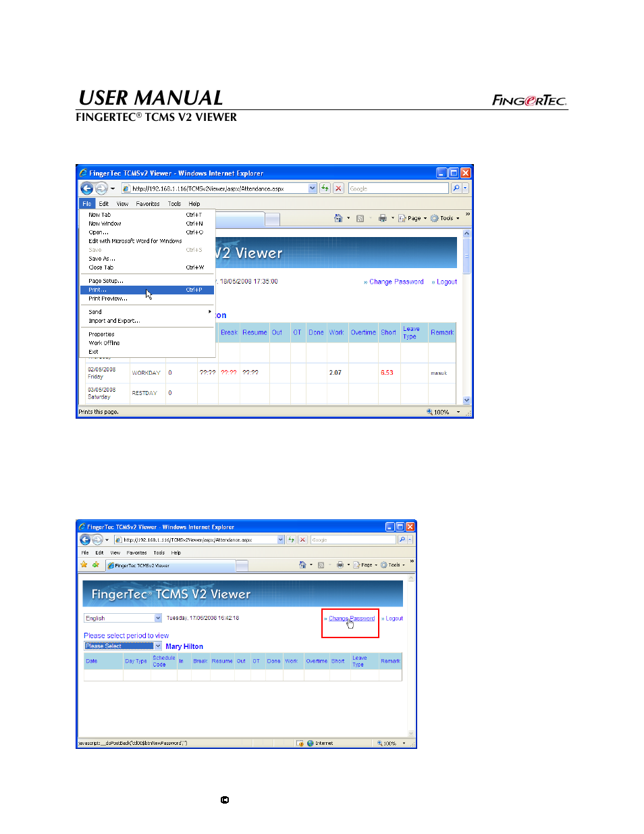Click Feeds icon in Mary Hilton window
This screenshot has height=834, width=644.
(321, 565)
